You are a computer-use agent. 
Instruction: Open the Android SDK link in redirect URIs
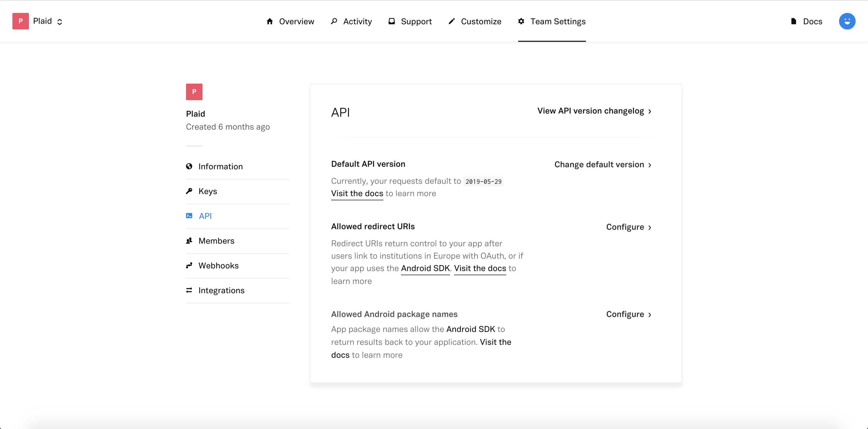point(425,268)
